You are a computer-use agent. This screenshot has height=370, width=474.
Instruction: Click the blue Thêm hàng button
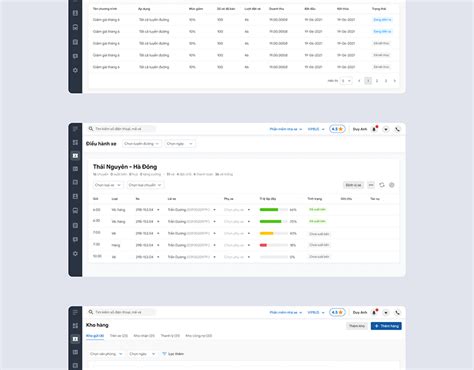386,326
